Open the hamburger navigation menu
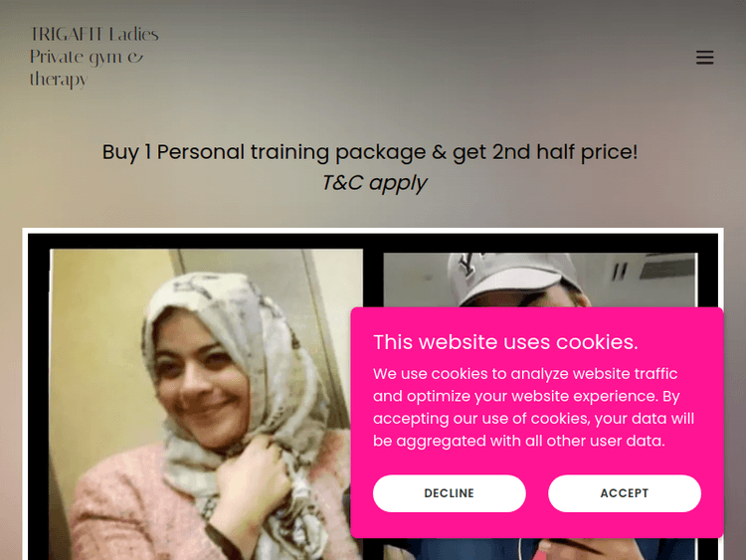The height and width of the screenshot is (560, 746). [704, 57]
